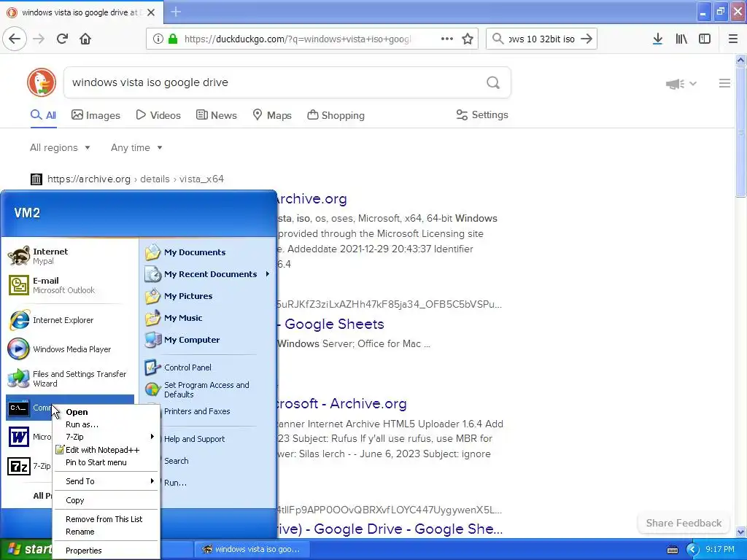Image resolution: width=747 pixels, height=560 pixels.
Task: Open the downloads arrow icon
Action: point(657,39)
